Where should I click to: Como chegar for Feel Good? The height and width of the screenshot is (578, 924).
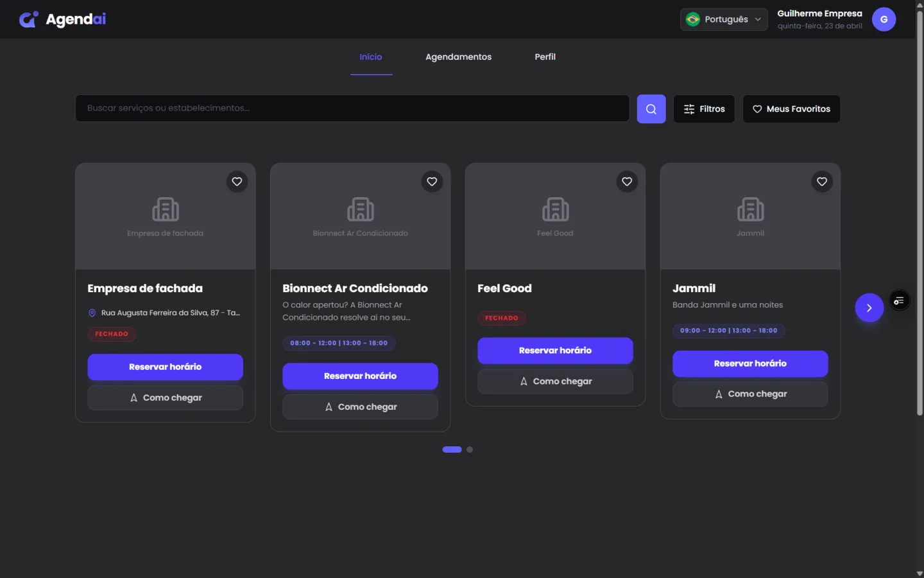(x=556, y=381)
